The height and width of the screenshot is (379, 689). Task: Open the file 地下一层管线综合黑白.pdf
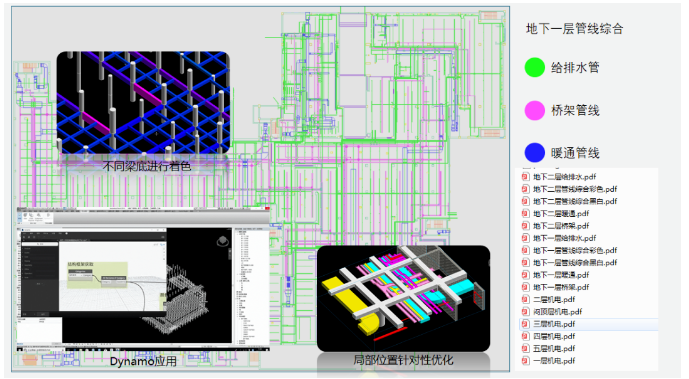click(575, 263)
